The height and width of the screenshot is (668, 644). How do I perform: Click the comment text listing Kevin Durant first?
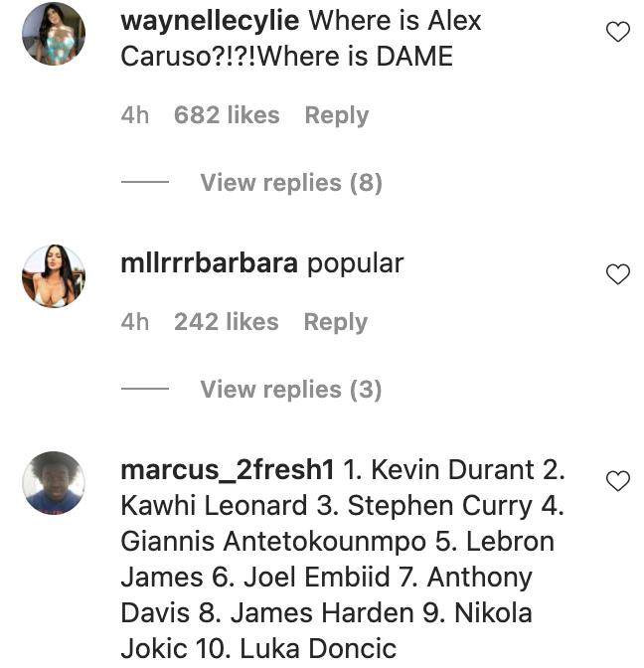click(x=338, y=560)
